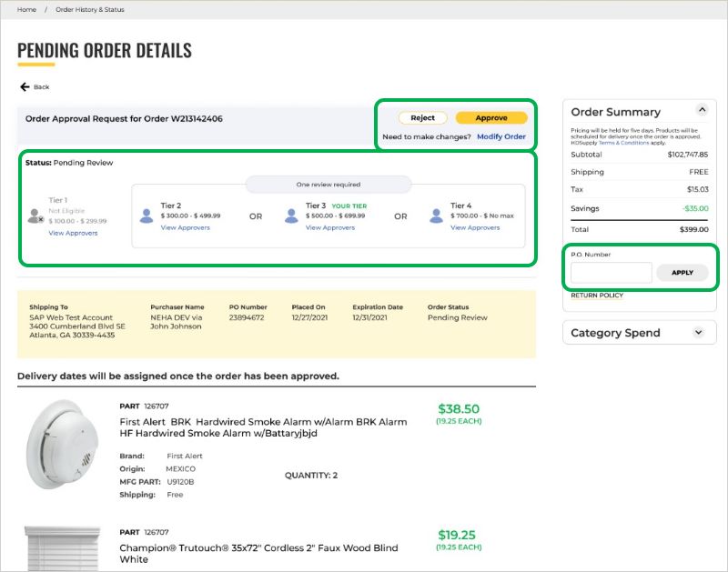Apply the P.O. Number
Screen dimensions: 728x572
682,272
